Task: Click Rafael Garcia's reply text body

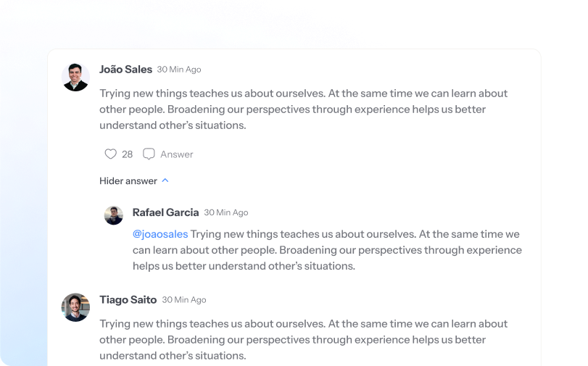Action: (326, 250)
